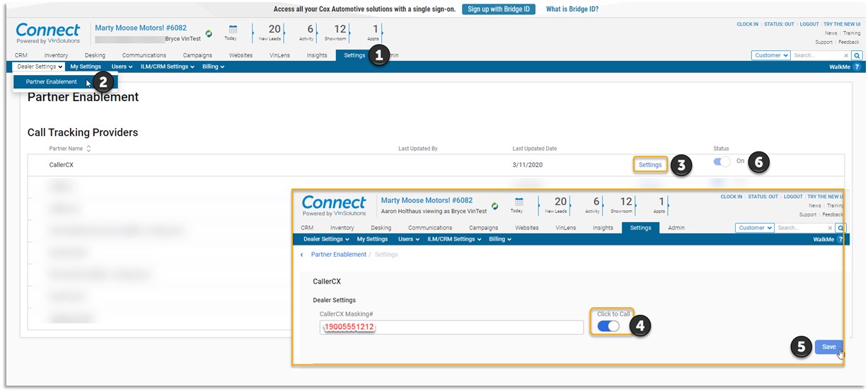Select the Settings tab in main window

click(x=354, y=55)
